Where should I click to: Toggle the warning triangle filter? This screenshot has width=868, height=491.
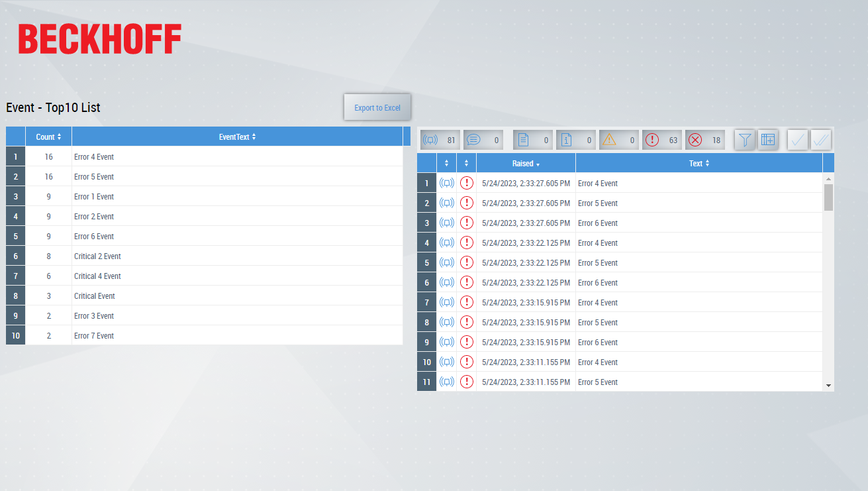coord(619,140)
